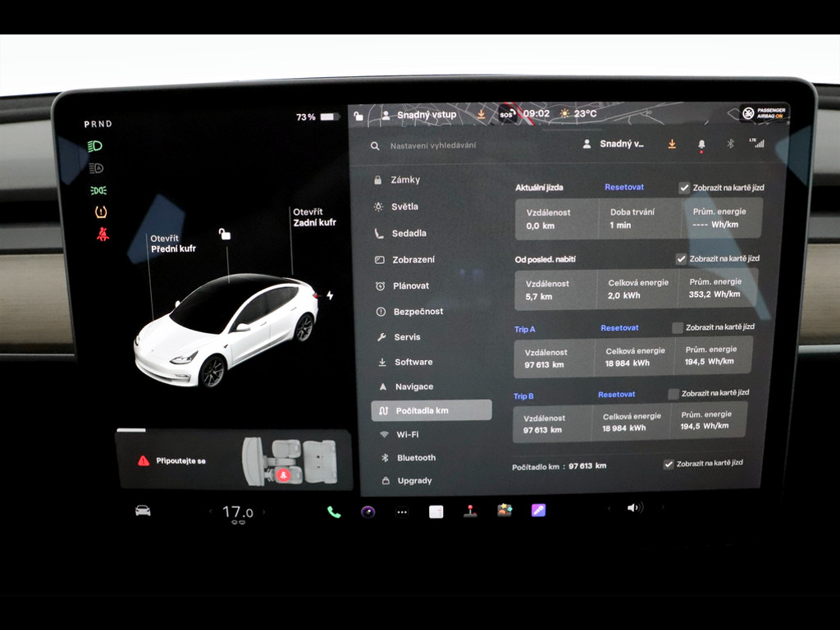Viewport: 840px width, 630px height.
Task: Open the three-dots app launcher
Action: tap(402, 512)
